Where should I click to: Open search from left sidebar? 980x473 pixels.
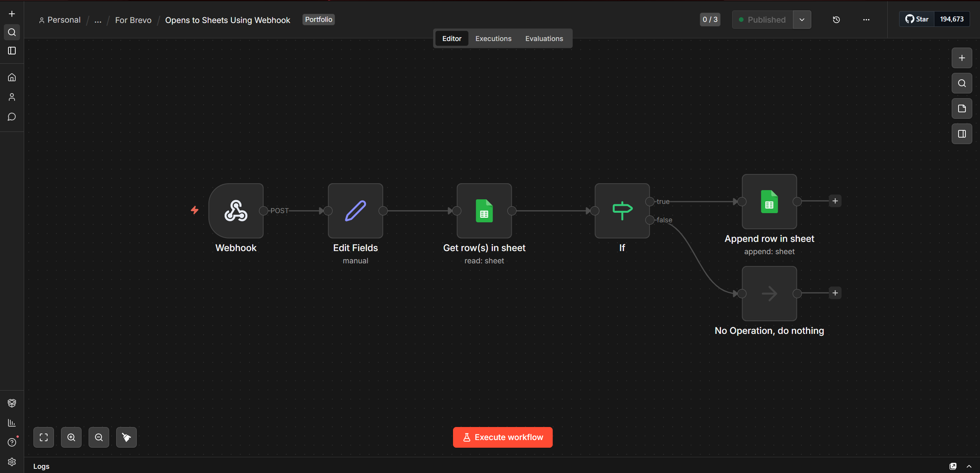point(12,32)
